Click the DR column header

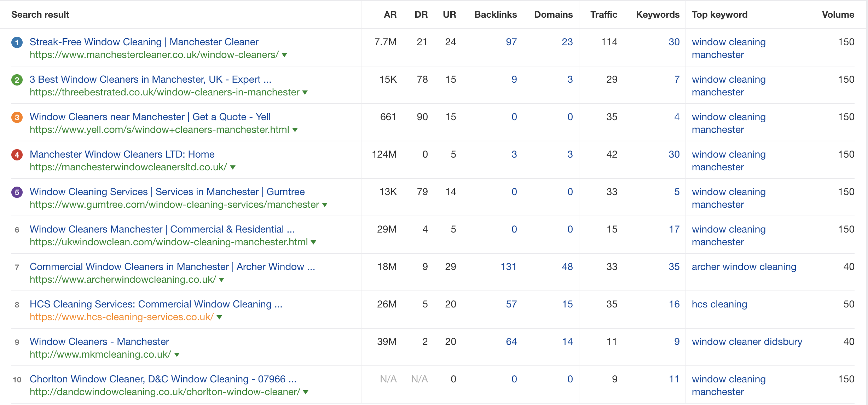point(421,14)
